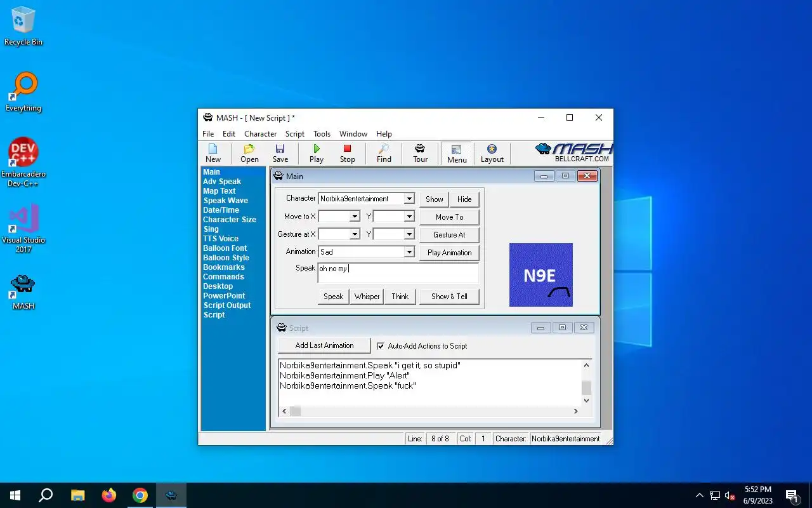
Task: Click the Whisper button
Action: [x=367, y=296]
